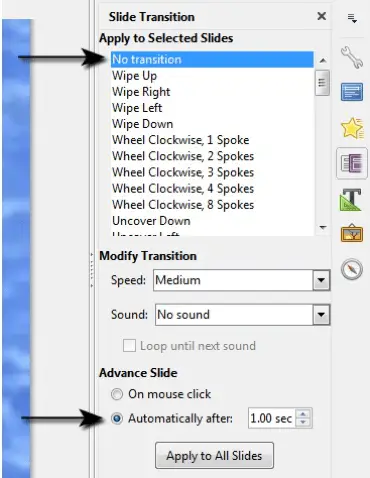
Task: Open the Properties wrench sidebar icon
Action: (352, 57)
